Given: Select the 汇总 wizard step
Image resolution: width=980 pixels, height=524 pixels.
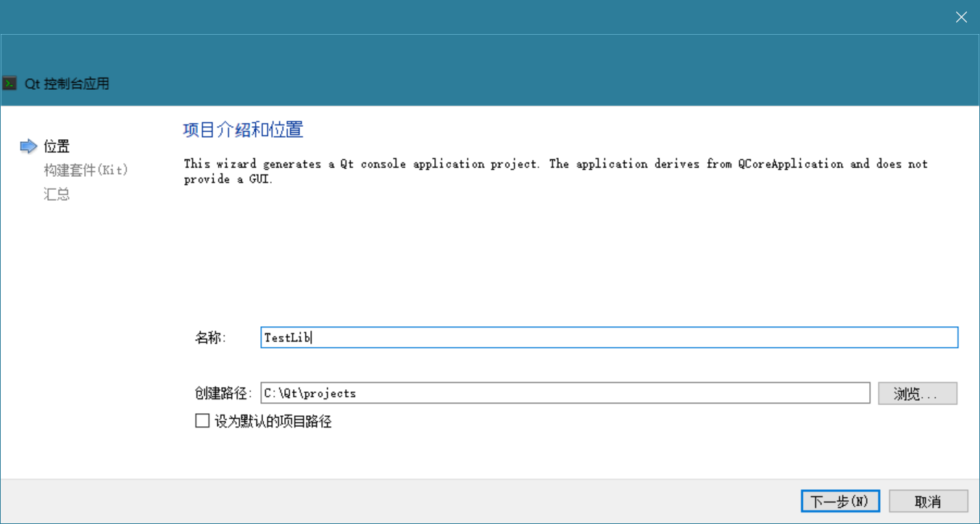Looking at the screenshot, I should click(57, 194).
